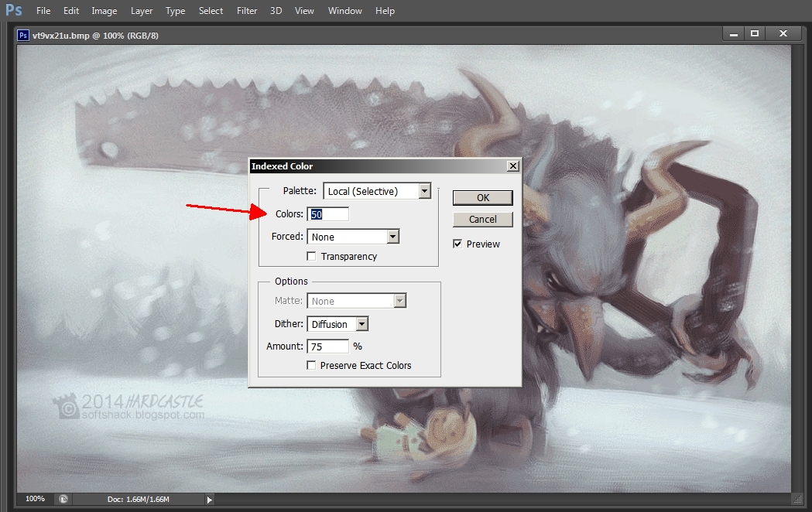812x512 pixels.
Task: Click the status bar preview icon next to 100%
Action: [63, 499]
